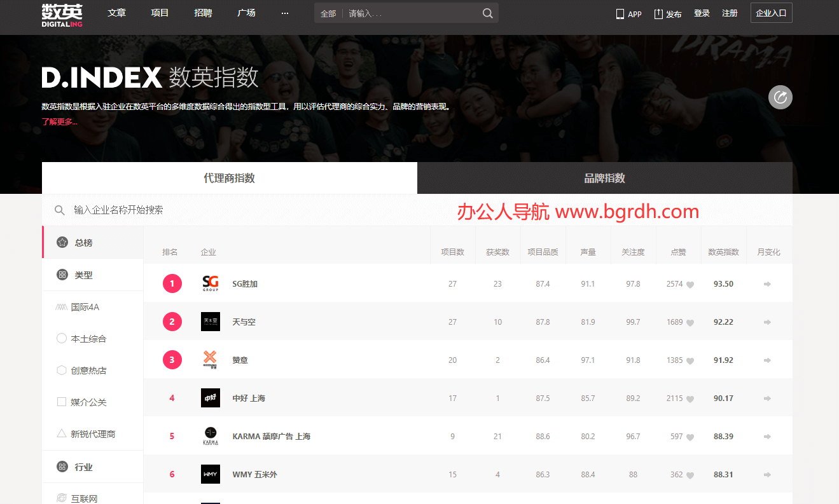Viewport: 839px width, 504px height.
Task: Open the 全部 search scope dropdown
Action: [x=328, y=13]
